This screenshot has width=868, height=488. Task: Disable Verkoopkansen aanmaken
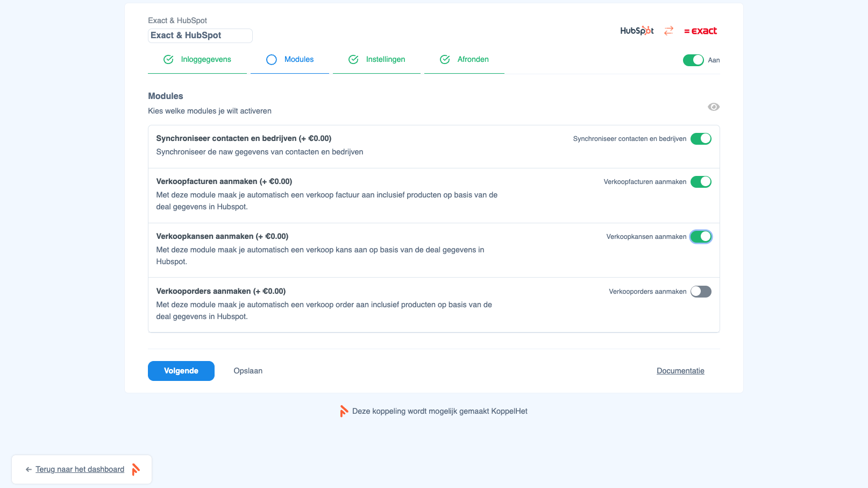click(701, 236)
